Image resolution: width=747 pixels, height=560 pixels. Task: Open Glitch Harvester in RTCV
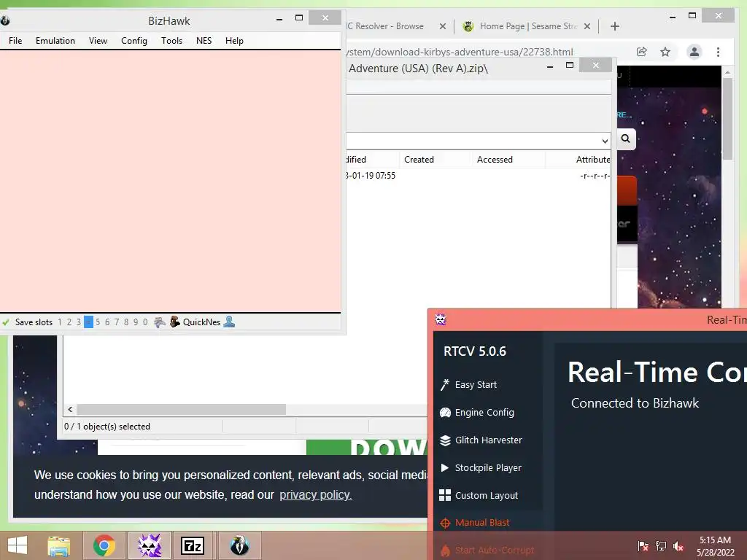(x=488, y=440)
